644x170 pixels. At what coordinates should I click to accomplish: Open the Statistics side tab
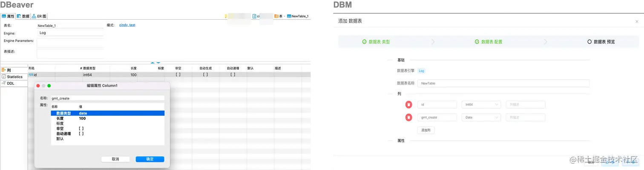14,77
